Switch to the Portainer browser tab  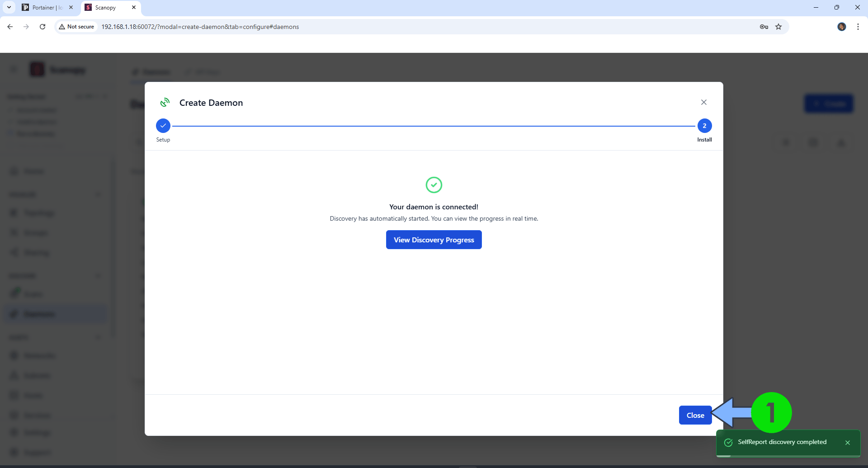pyautogui.click(x=43, y=7)
